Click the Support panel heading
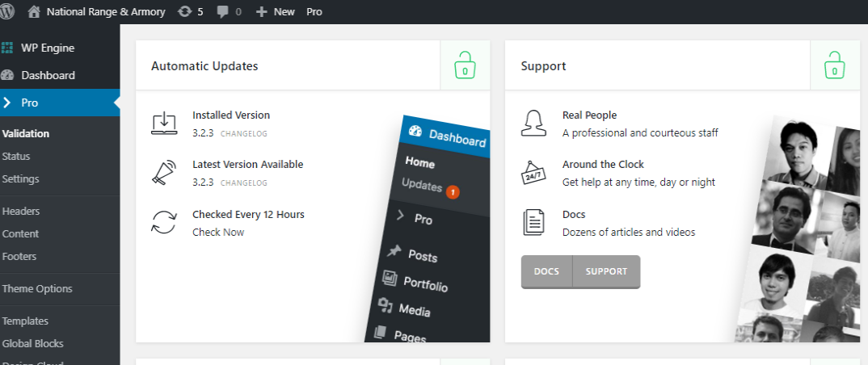This screenshot has height=365, width=868. [x=544, y=66]
